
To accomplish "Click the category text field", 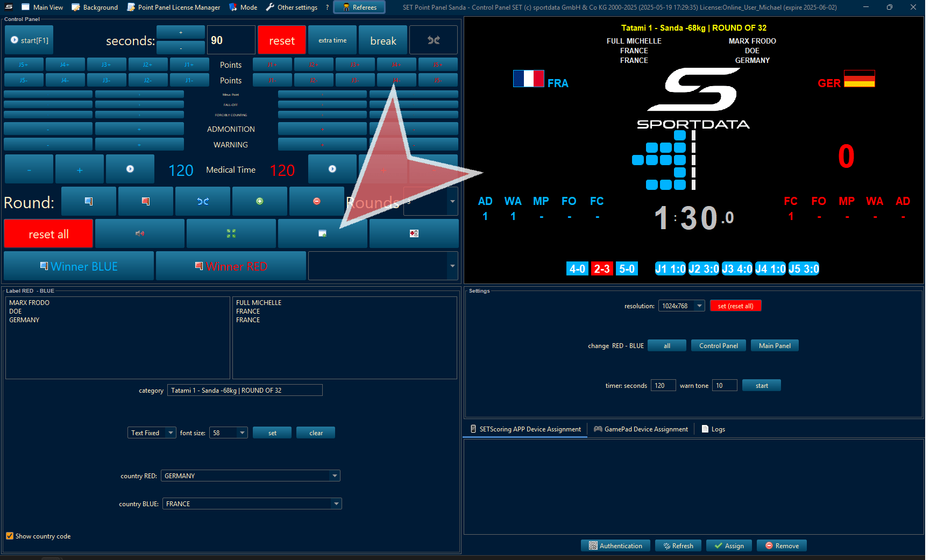I will pos(245,391).
